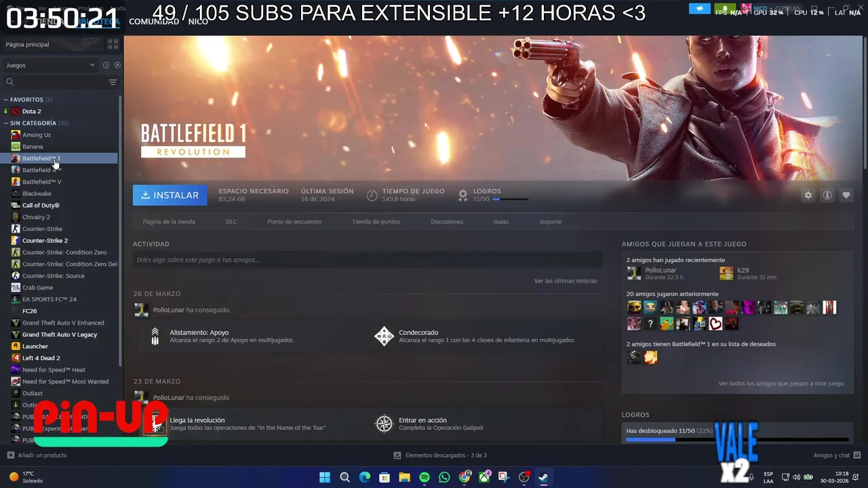The height and width of the screenshot is (488, 868).
Task: Open File Explorer from the taskbar
Action: (404, 477)
